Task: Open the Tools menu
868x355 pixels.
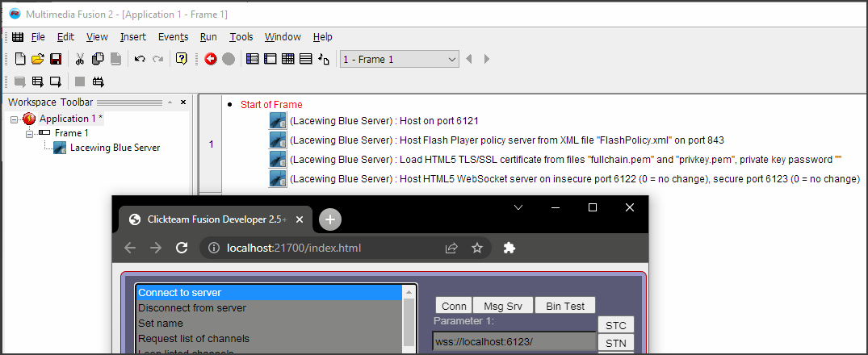Action: (241, 37)
